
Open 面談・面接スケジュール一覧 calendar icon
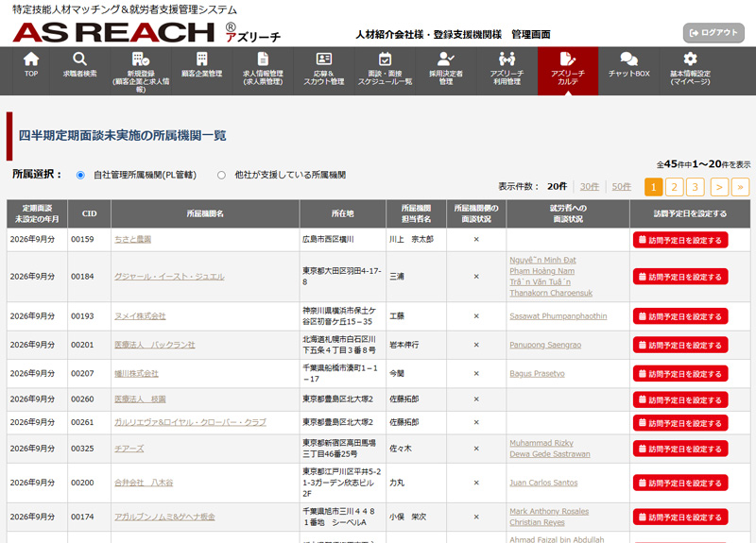pyautogui.click(x=385, y=59)
